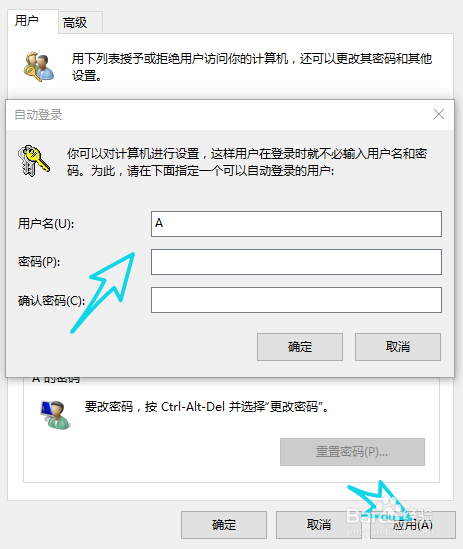Apply changes with the 应用(A) button
Viewport: 463px width, 549px height.
click(413, 525)
